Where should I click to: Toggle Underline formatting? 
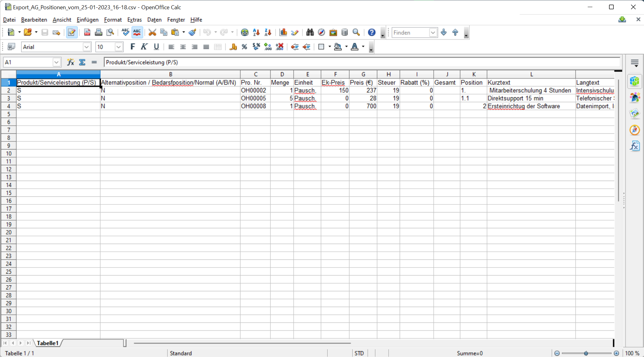[x=156, y=47]
